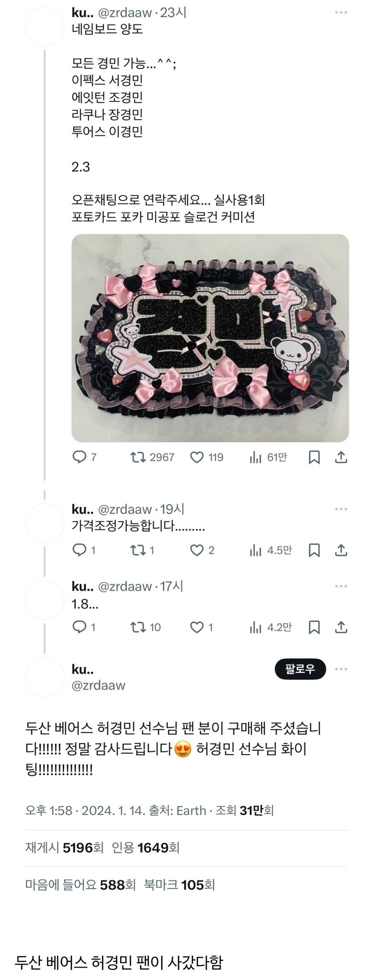The height and width of the screenshot is (980, 374).
Task: Follow the @zrdaaw account
Action: pyautogui.click(x=300, y=669)
